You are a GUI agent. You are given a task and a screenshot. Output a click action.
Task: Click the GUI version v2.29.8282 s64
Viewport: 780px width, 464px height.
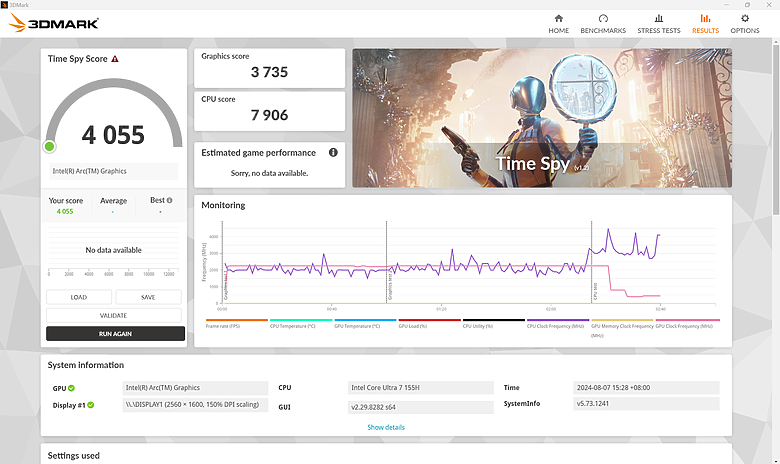coord(421,407)
